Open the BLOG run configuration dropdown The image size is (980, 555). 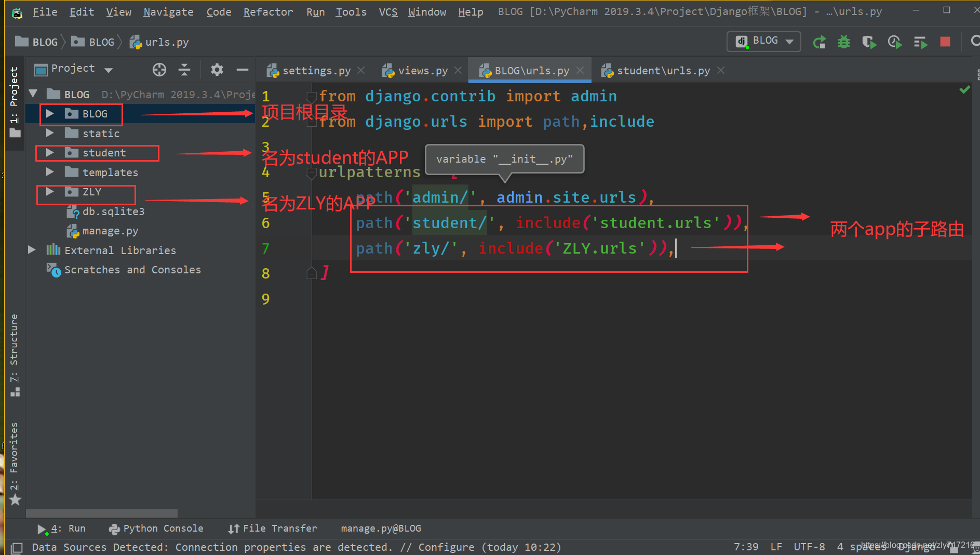coord(763,42)
